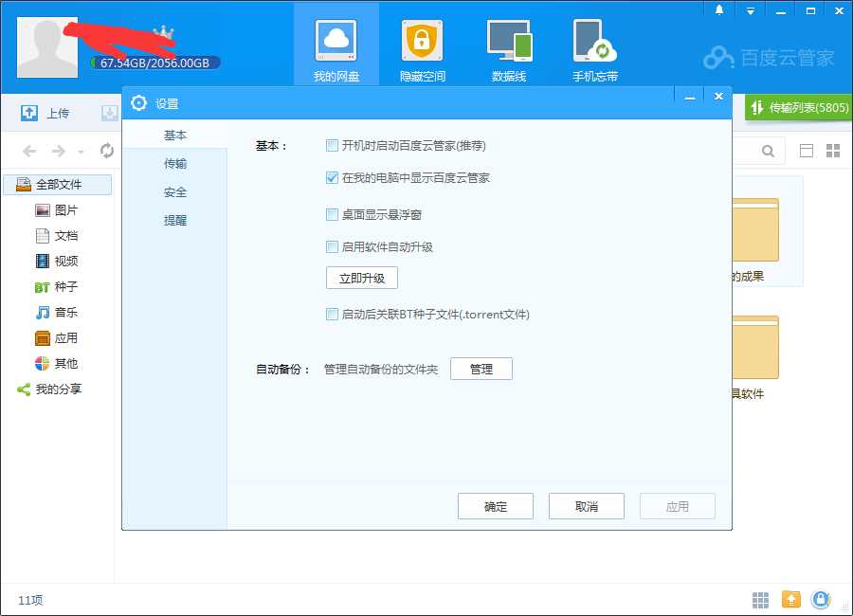
Task: Select 其他 category in sidebar
Action: [57, 364]
